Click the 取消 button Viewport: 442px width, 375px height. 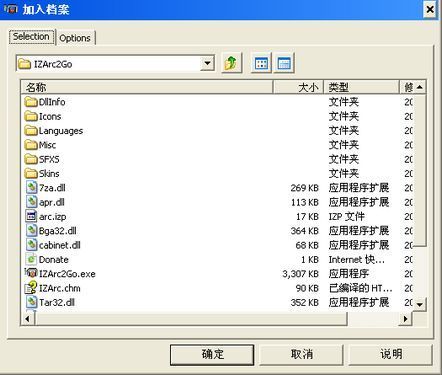(301, 354)
